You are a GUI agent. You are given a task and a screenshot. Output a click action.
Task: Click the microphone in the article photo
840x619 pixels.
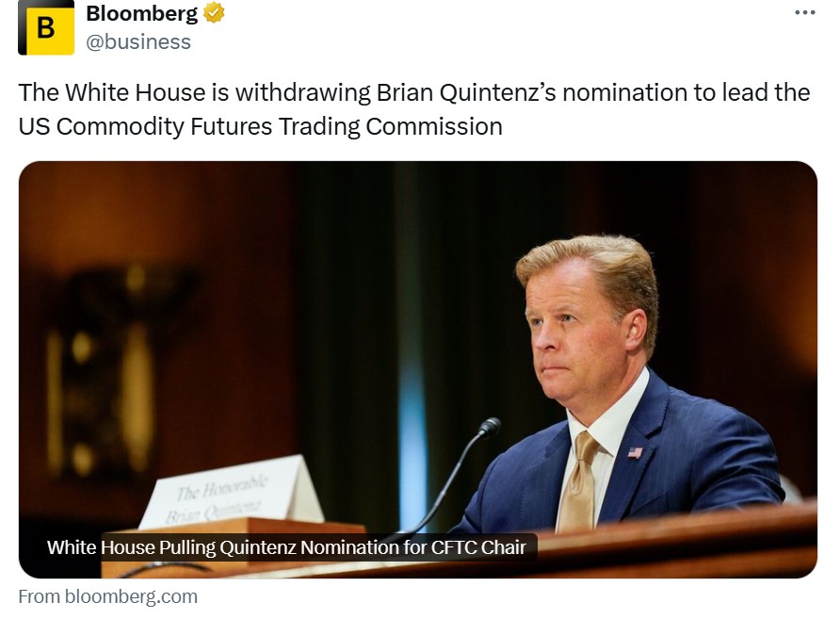488,427
